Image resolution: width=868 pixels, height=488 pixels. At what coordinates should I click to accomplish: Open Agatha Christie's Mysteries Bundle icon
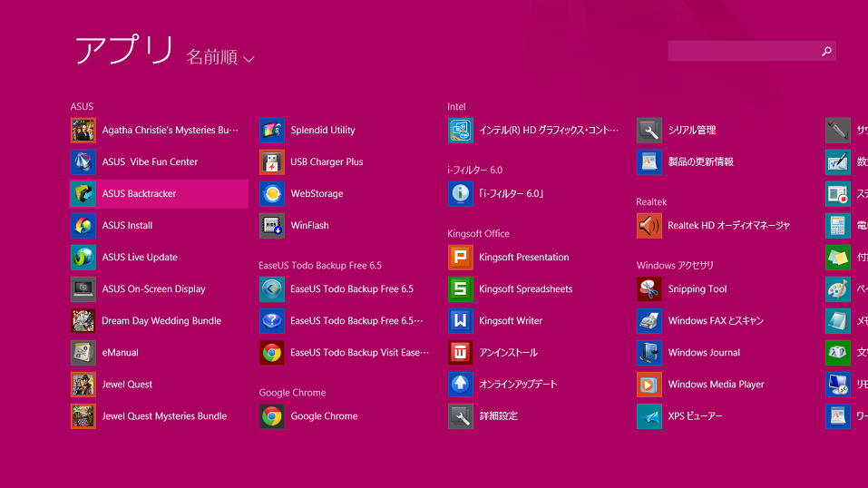83,131
